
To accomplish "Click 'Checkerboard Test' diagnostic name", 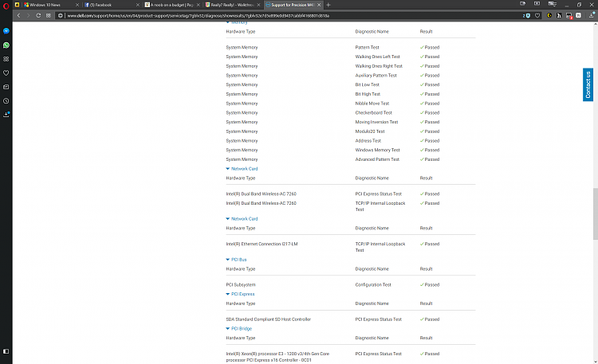I will point(374,113).
